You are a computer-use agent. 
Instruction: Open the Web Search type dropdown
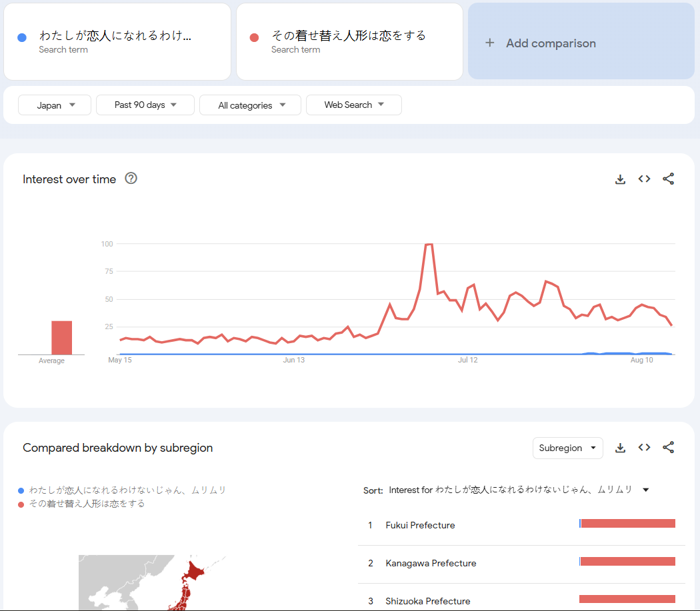click(x=353, y=105)
